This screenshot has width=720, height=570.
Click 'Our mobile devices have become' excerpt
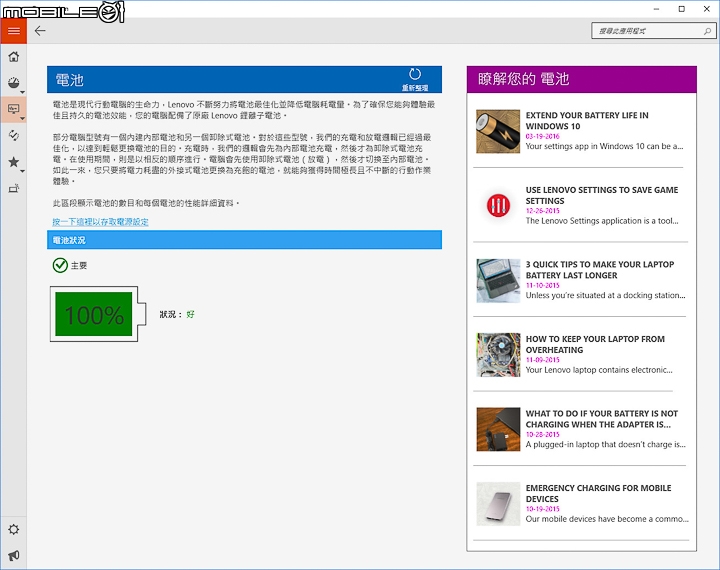pyautogui.click(x=607, y=519)
